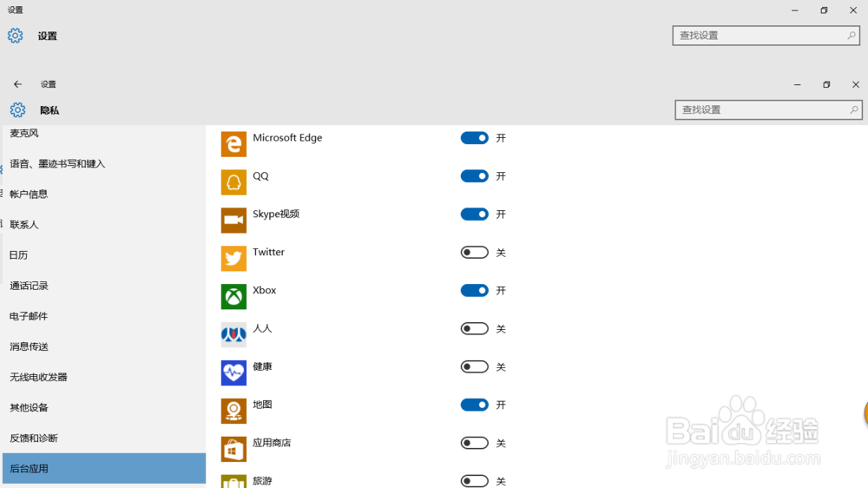Disable the Skype视频 background toggle
The height and width of the screenshot is (488, 868).
pos(475,214)
